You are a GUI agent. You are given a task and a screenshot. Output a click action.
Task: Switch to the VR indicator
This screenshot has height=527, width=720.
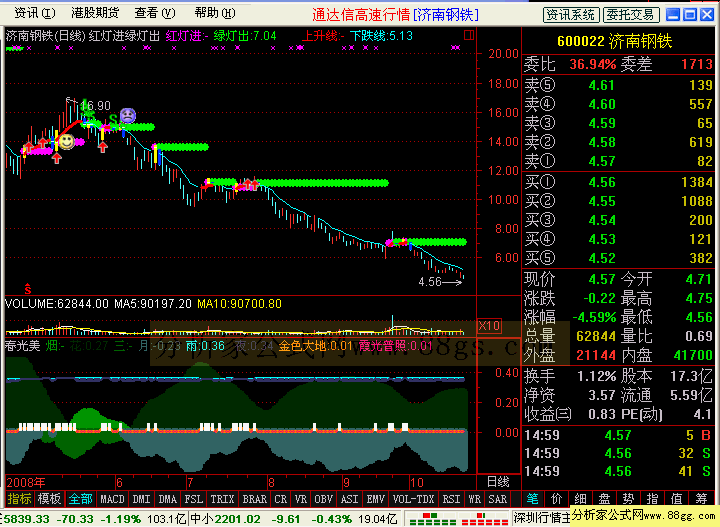[x=301, y=499]
